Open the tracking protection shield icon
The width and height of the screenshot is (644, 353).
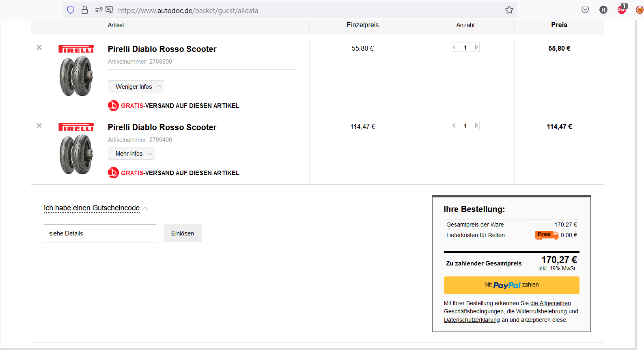point(71,10)
